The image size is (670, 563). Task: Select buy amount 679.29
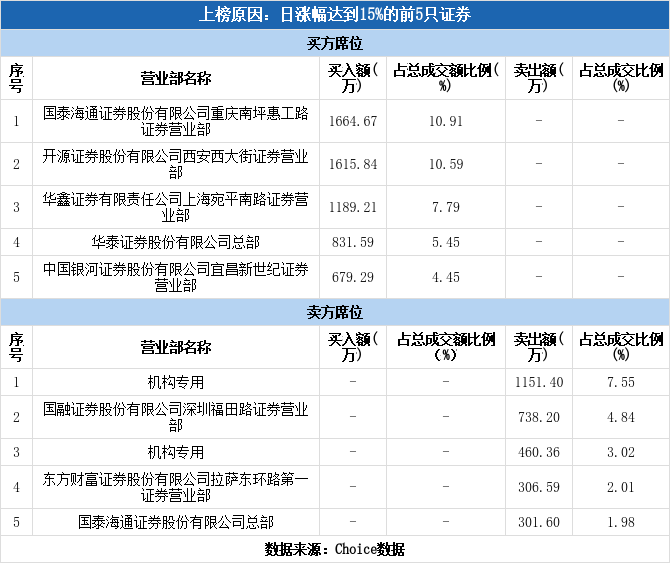pos(353,277)
